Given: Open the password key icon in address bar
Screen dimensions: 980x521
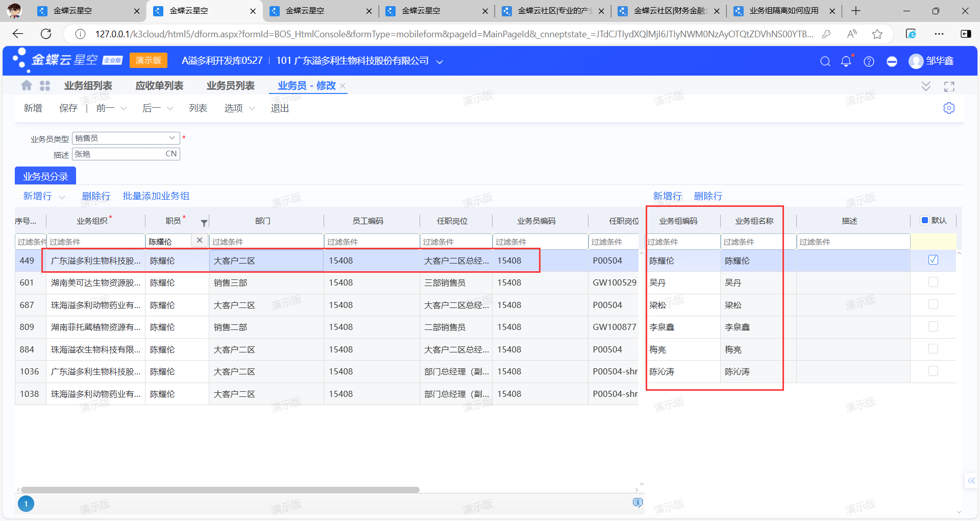Looking at the screenshot, I should (826, 34).
